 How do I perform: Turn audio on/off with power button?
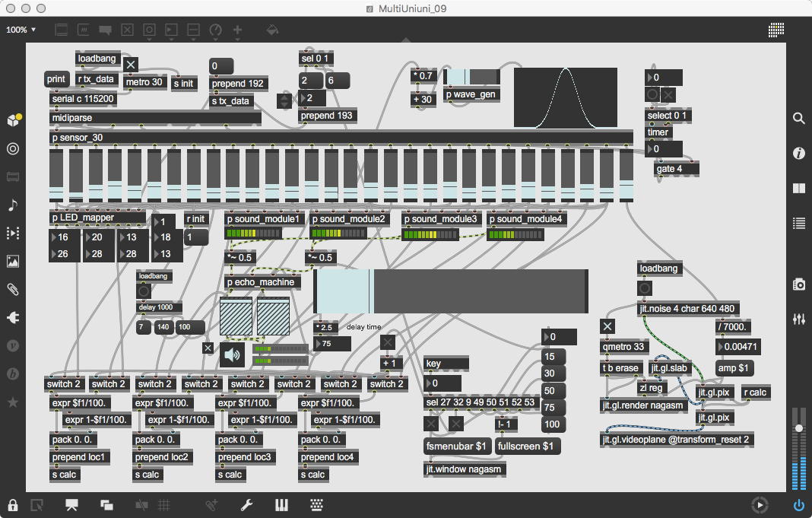(798, 505)
